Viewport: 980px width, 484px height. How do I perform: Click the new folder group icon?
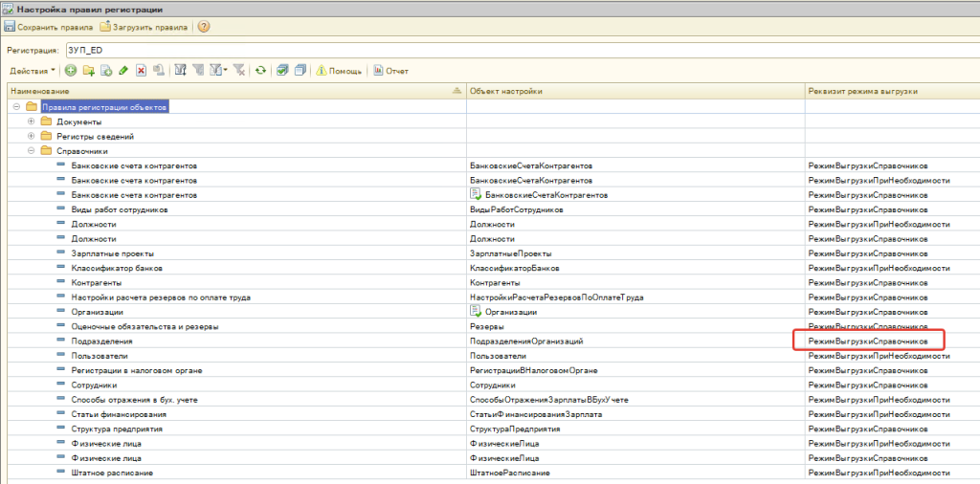tap(89, 71)
